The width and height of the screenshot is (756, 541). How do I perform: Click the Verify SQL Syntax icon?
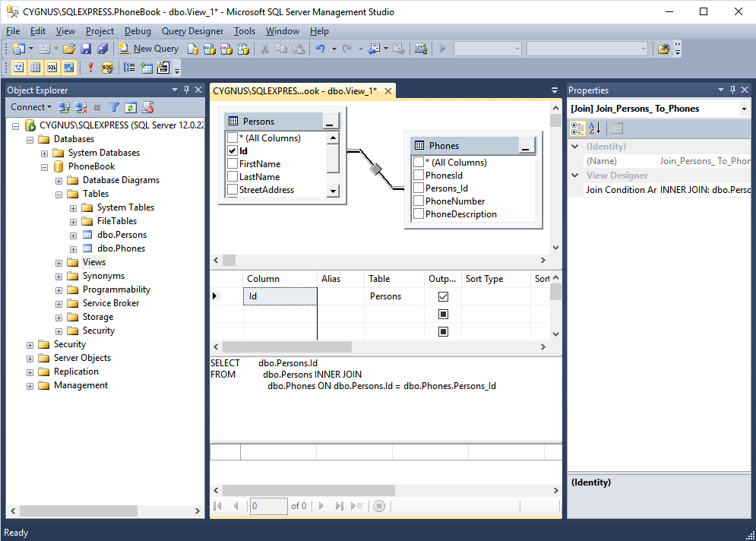click(x=108, y=68)
